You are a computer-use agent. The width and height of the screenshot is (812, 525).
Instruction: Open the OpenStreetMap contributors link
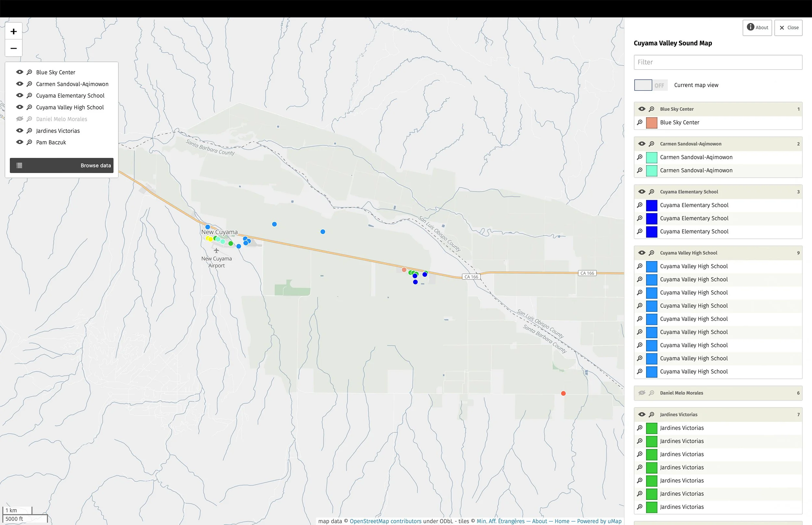(x=386, y=521)
